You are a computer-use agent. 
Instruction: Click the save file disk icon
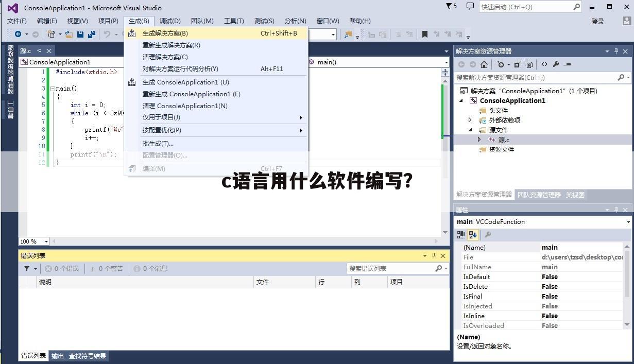coord(80,34)
